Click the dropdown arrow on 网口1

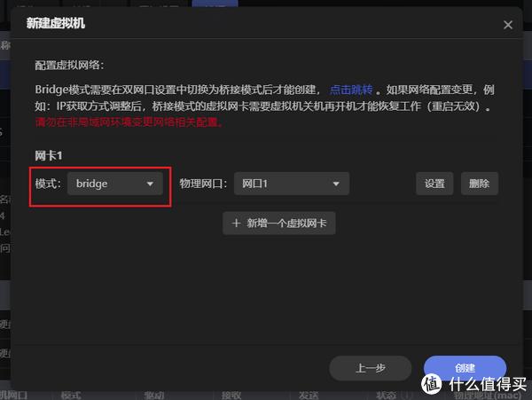[x=336, y=184]
